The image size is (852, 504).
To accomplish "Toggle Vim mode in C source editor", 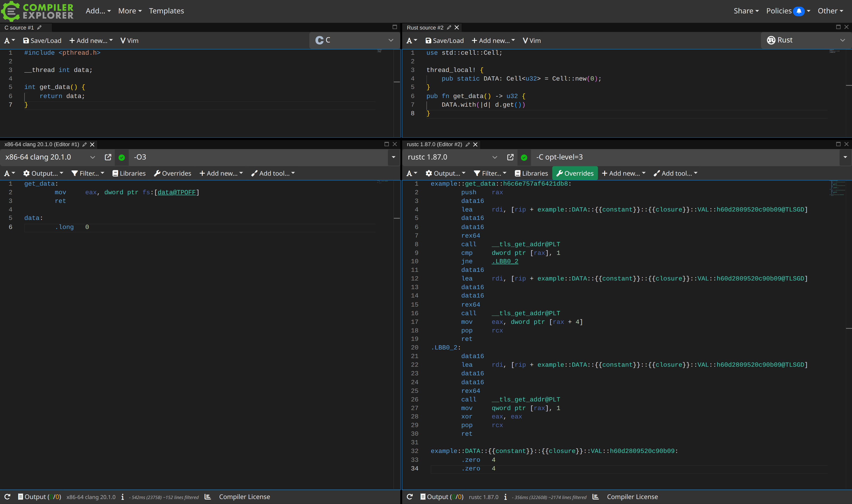I will (129, 41).
